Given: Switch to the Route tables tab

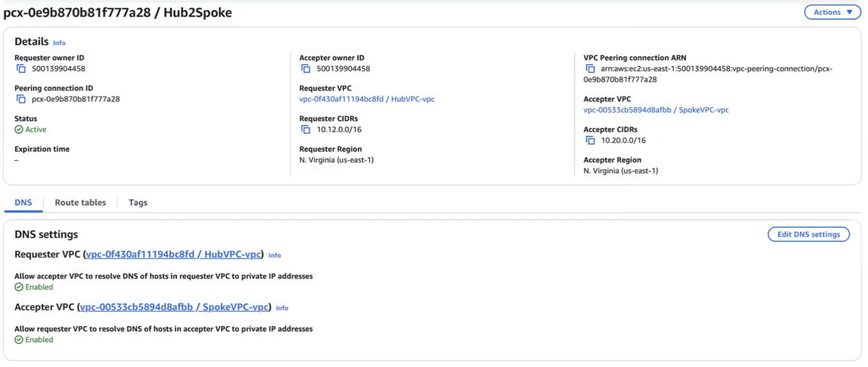Looking at the screenshot, I should 80,203.
